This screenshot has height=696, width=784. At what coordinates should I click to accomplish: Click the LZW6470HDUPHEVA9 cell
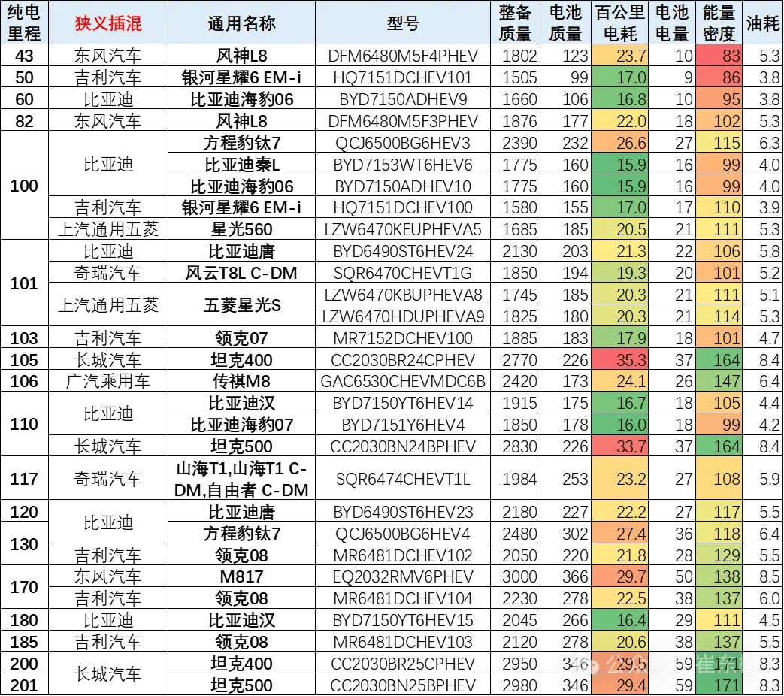[403, 316]
